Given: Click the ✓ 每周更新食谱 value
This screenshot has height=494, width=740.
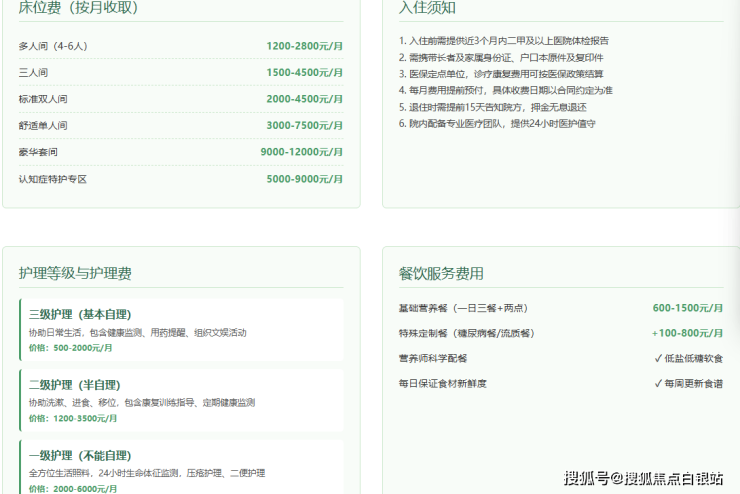Looking at the screenshot, I should point(689,384).
